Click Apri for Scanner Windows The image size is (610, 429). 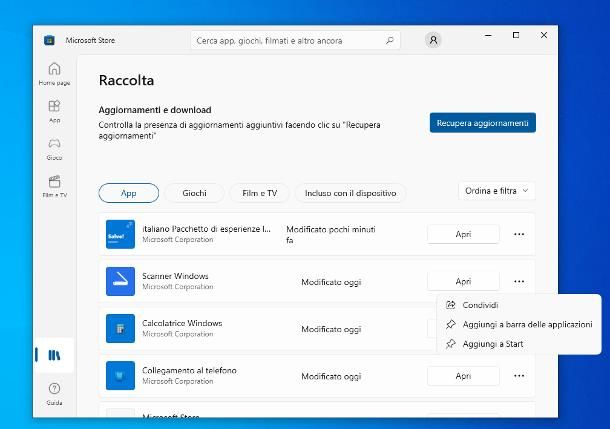click(x=463, y=281)
